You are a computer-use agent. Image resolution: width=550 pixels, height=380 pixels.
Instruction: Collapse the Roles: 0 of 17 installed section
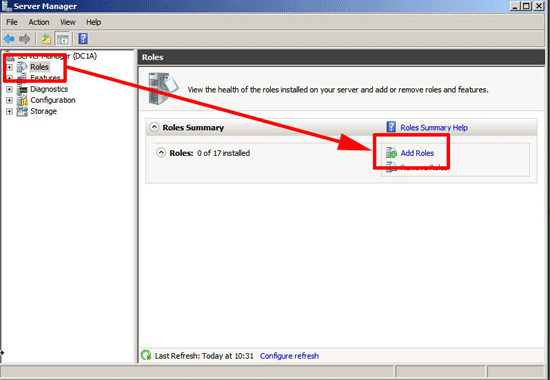click(161, 153)
